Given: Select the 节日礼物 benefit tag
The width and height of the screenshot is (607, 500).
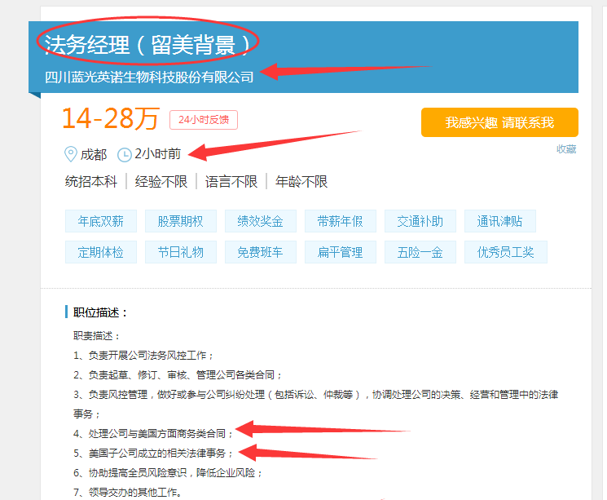Looking at the screenshot, I should 180,252.
